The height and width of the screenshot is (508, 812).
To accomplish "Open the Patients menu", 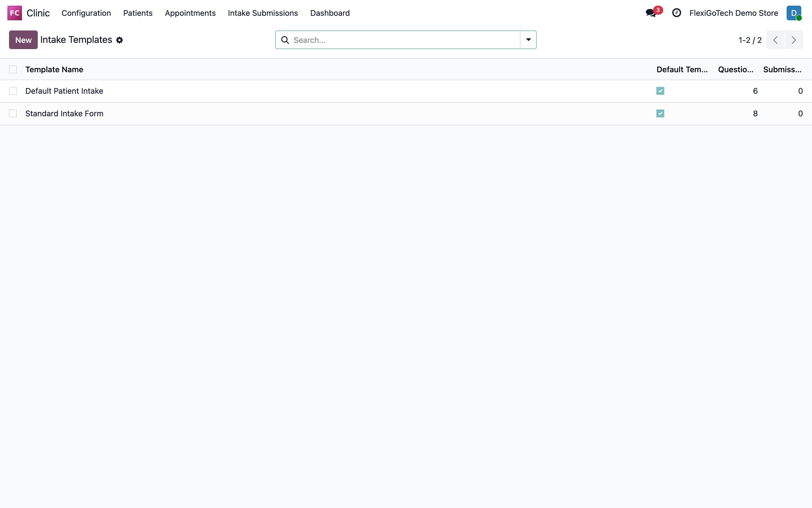I will pos(138,13).
